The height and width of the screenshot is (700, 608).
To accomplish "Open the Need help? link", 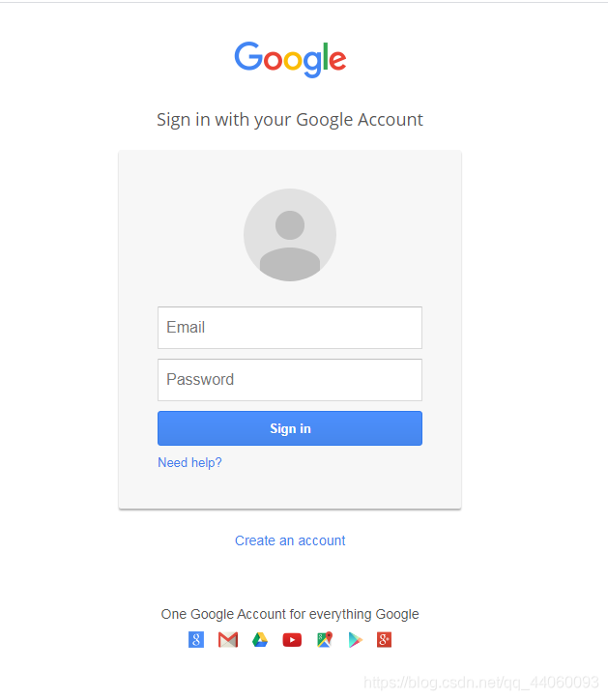I will pos(189,462).
